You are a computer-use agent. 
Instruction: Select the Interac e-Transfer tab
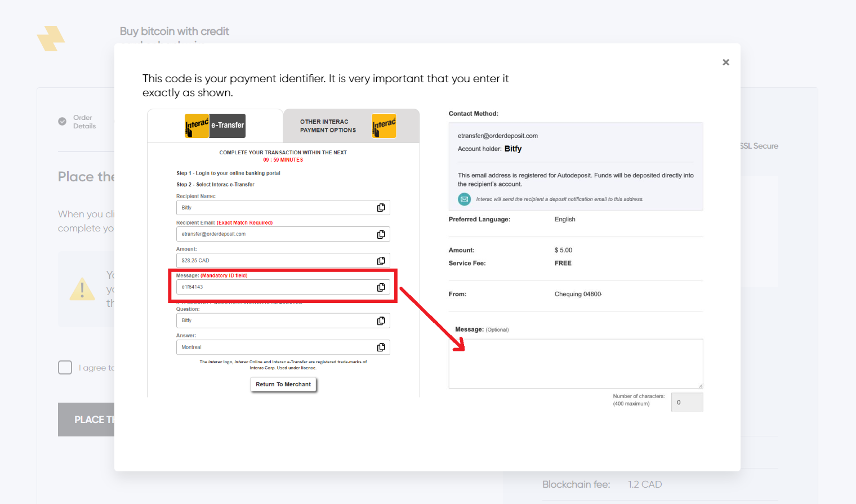[215, 126]
